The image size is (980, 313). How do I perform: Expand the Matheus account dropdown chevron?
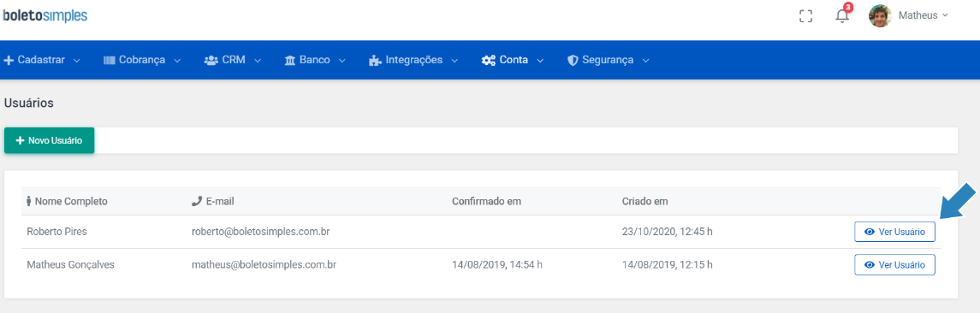[945, 15]
